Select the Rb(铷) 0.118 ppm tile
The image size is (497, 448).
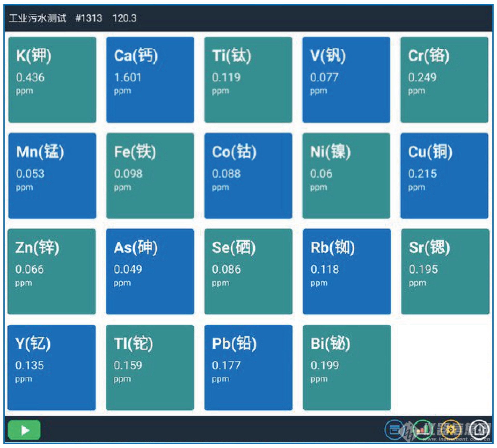click(347, 271)
